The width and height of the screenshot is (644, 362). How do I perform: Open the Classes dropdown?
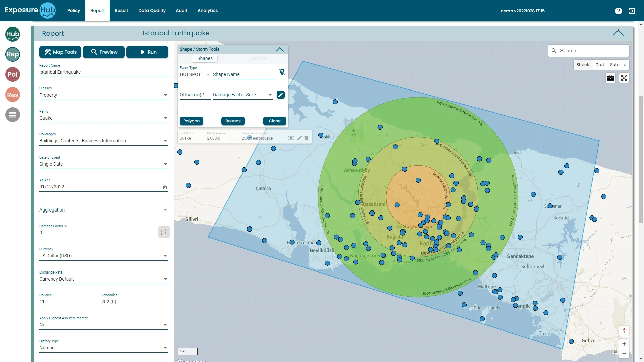(x=104, y=95)
